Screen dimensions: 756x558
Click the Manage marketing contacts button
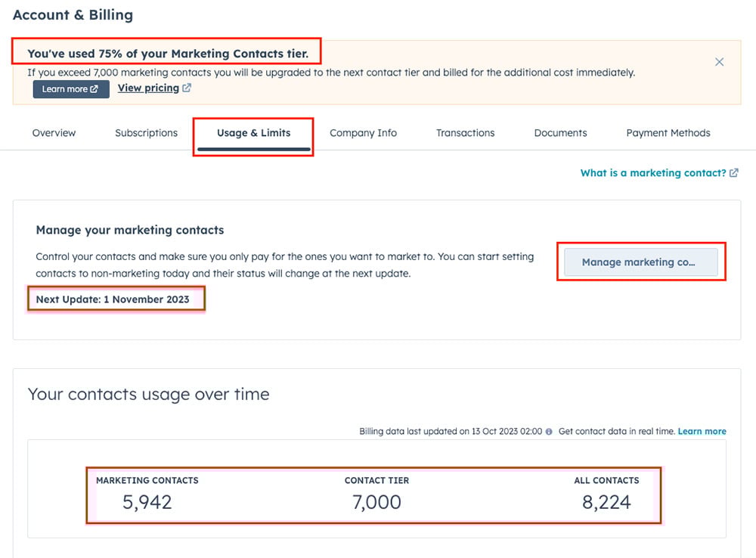click(x=640, y=262)
